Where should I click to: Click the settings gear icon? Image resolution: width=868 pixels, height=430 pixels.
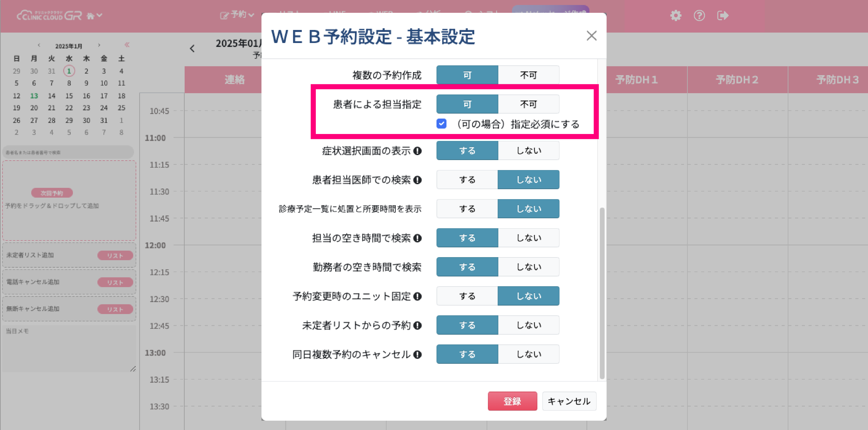[675, 15]
